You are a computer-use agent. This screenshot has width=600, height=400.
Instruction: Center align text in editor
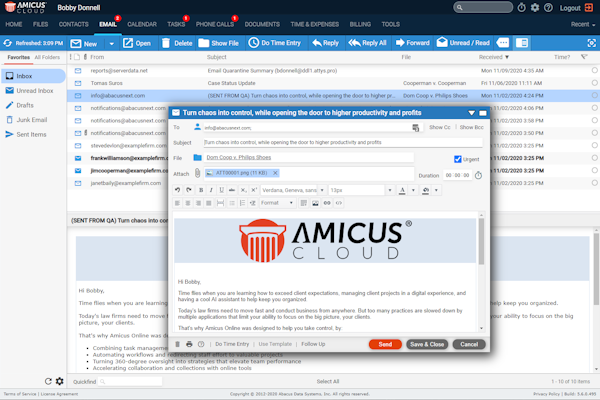point(188,203)
